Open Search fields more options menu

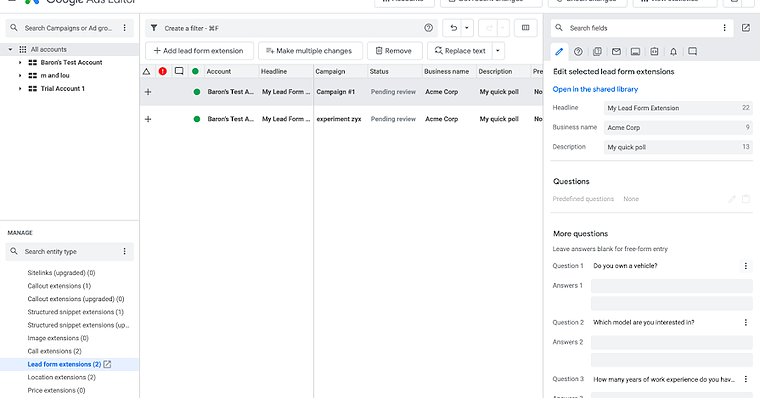click(725, 28)
